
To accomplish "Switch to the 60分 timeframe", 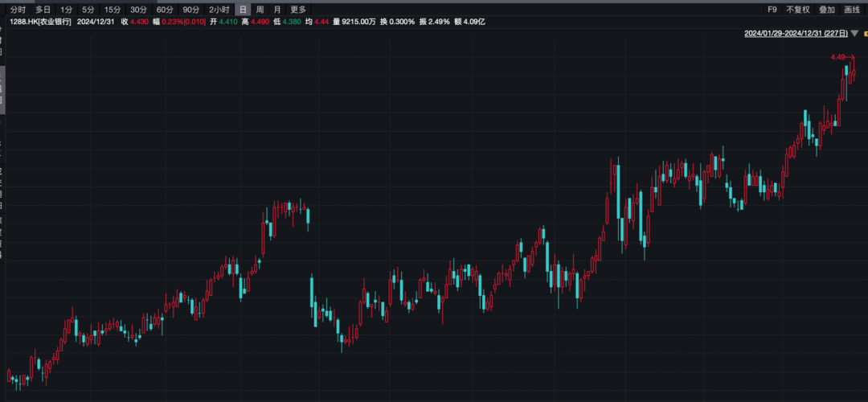I will pos(165,10).
